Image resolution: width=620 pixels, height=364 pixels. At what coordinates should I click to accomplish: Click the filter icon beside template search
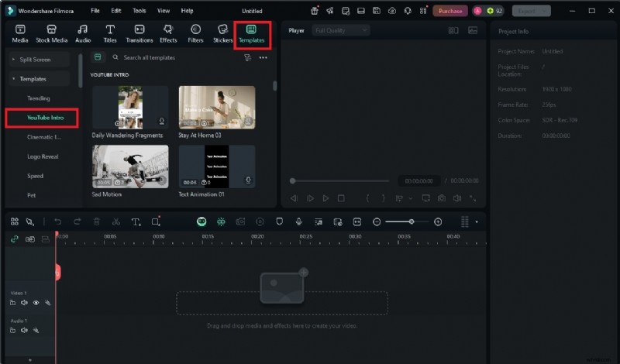point(247,58)
